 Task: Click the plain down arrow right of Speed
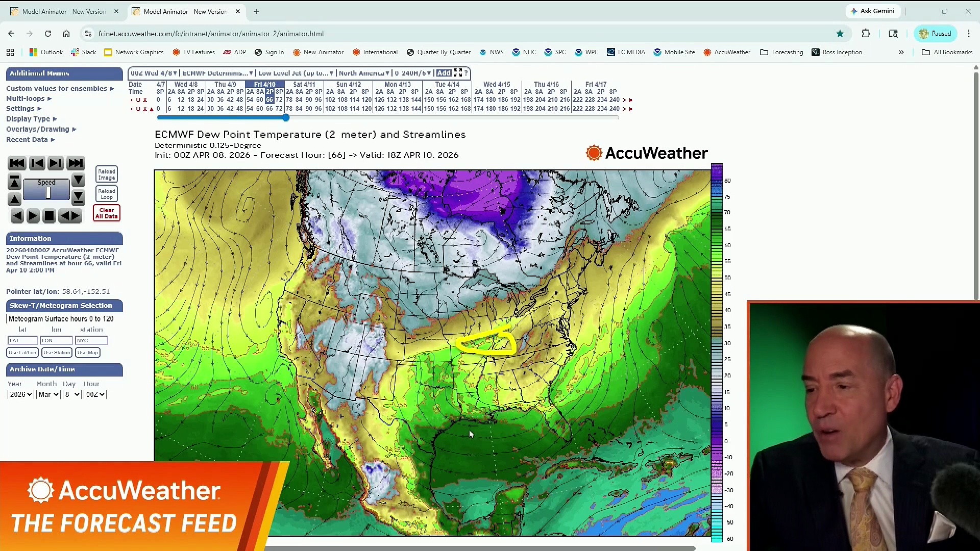78,180
